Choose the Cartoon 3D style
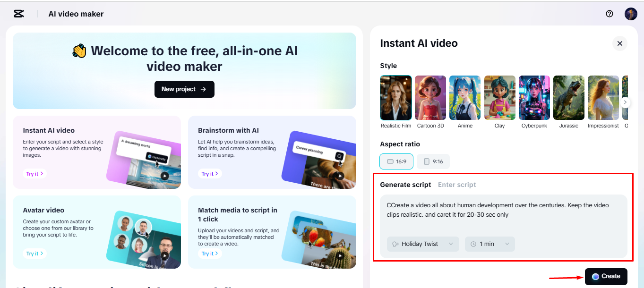This screenshot has width=644, height=288. pos(430,98)
